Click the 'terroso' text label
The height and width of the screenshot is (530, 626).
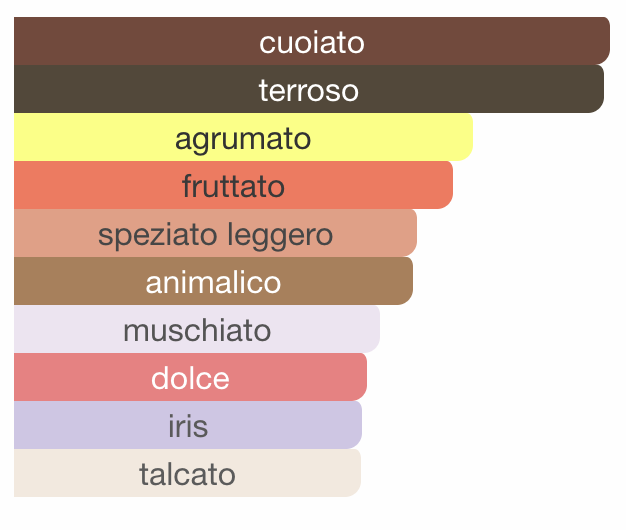pos(309,90)
